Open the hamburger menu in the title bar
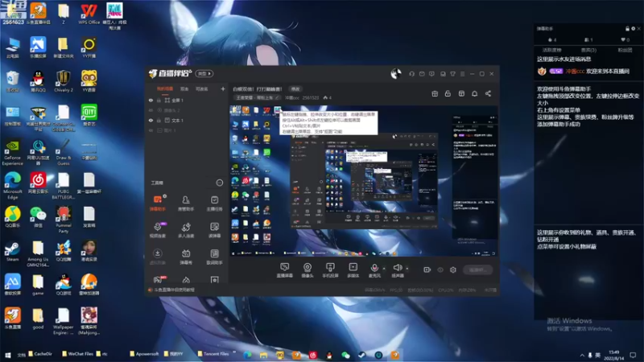The image size is (644, 362). 462,74
